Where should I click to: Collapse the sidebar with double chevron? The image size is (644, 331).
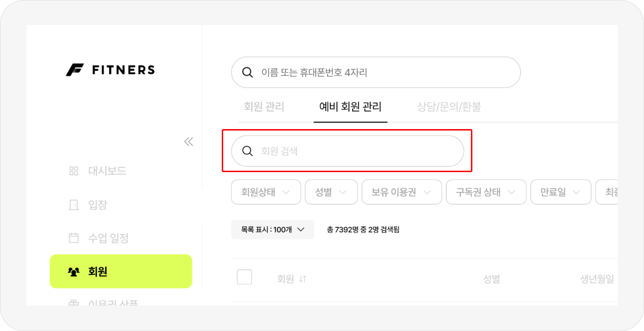(189, 141)
